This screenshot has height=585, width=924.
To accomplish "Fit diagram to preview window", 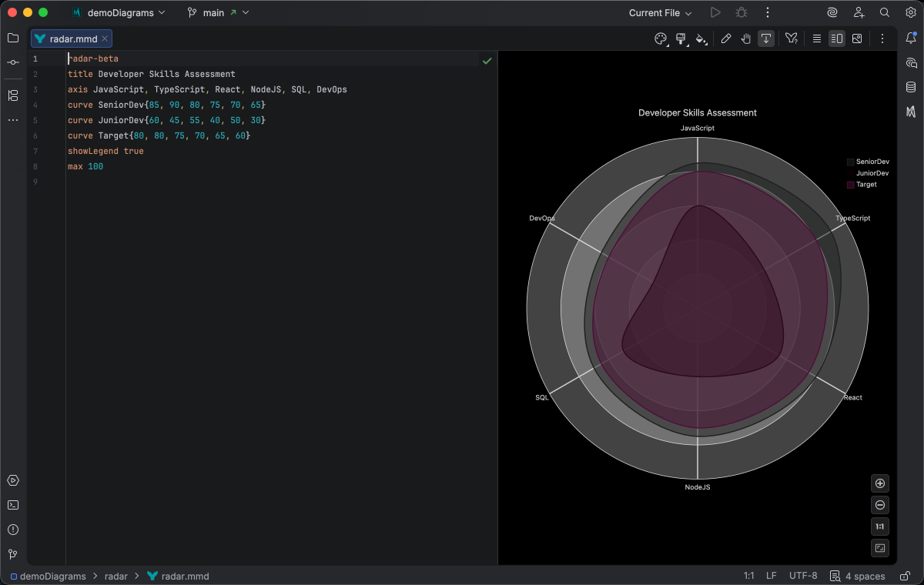I will click(x=880, y=548).
